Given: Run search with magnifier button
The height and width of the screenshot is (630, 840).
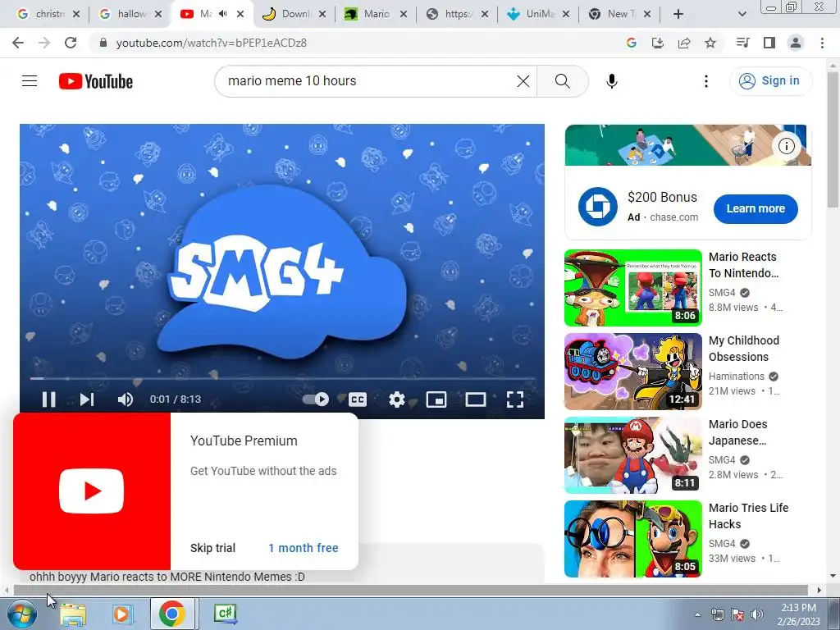Looking at the screenshot, I should [562, 81].
